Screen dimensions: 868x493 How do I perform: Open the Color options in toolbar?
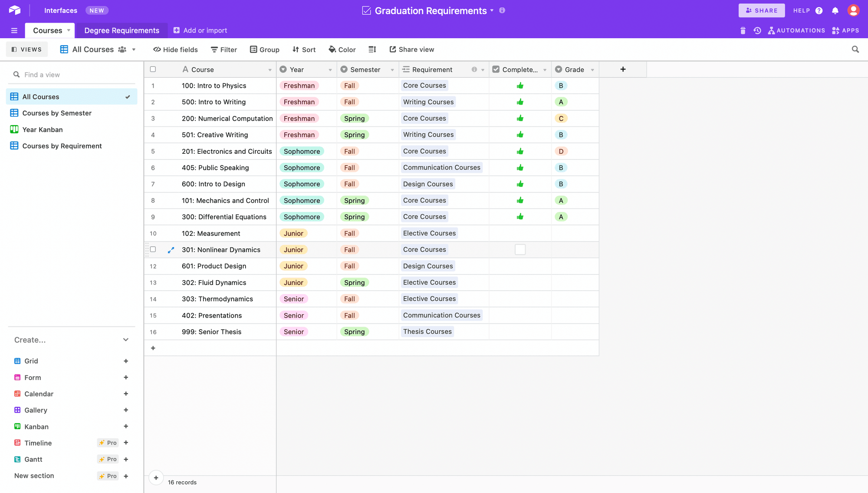[x=342, y=50]
